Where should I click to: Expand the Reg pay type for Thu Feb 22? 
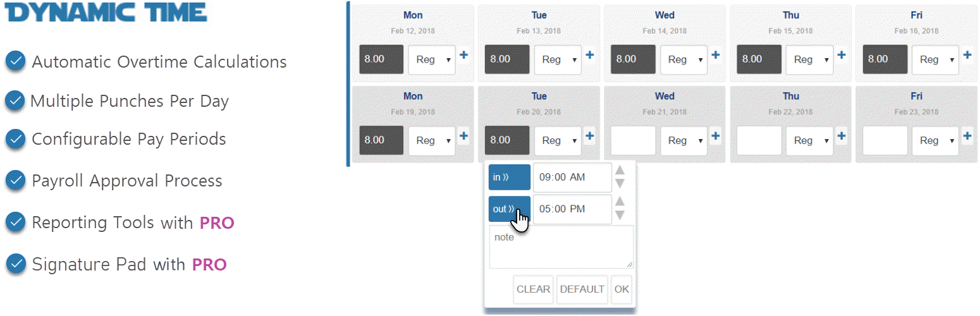[x=811, y=140]
